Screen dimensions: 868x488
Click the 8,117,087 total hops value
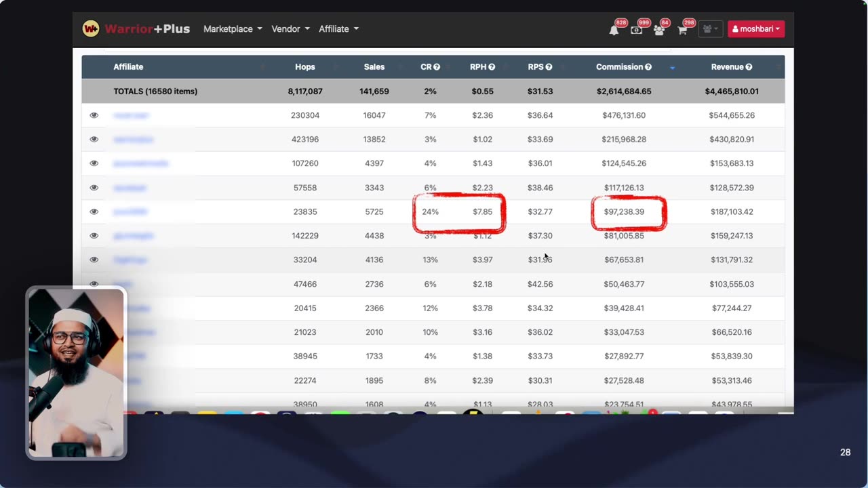[x=305, y=91]
